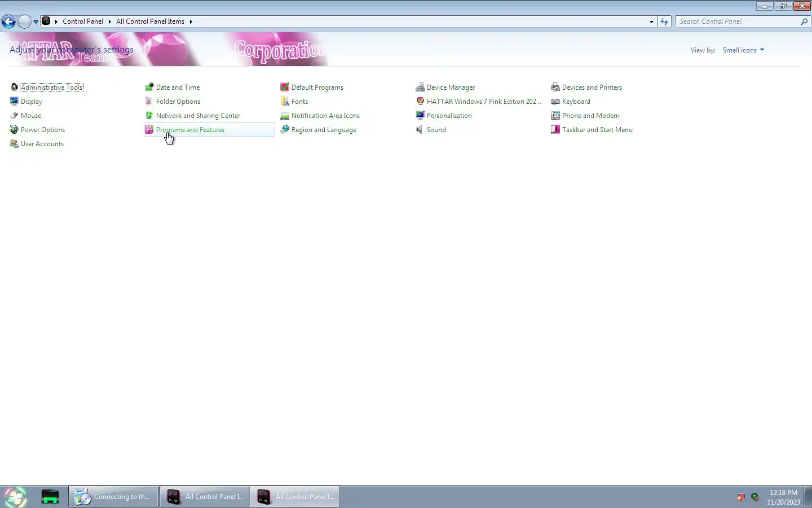Expand arrow before Control Panel breadcrumb
This screenshot has height=508, width=812.
[56, 21]
